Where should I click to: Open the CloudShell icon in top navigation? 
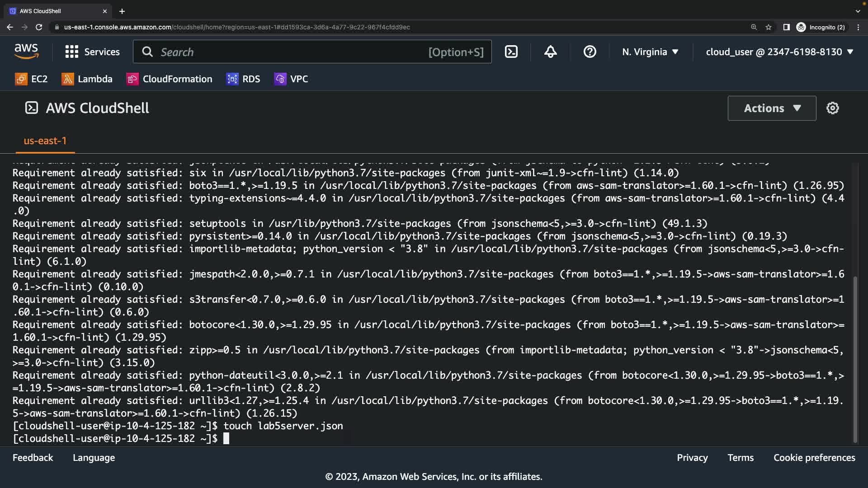(x=511, y=52)
